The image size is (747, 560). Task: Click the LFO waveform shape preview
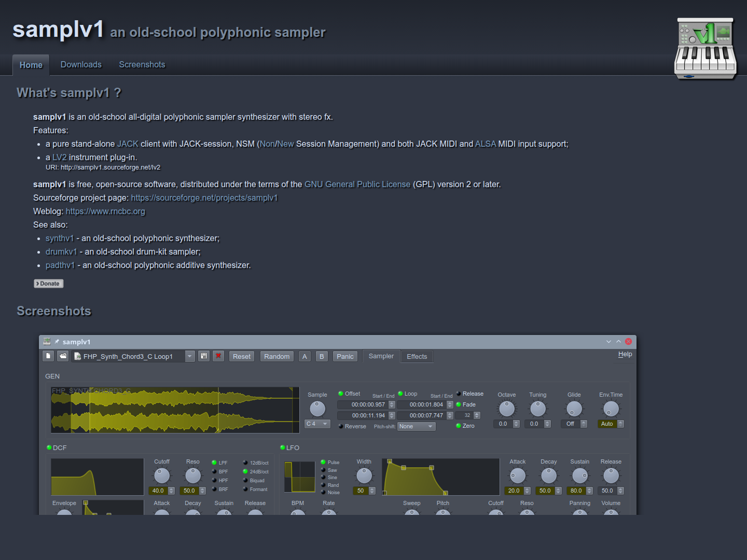coord(300,477)
